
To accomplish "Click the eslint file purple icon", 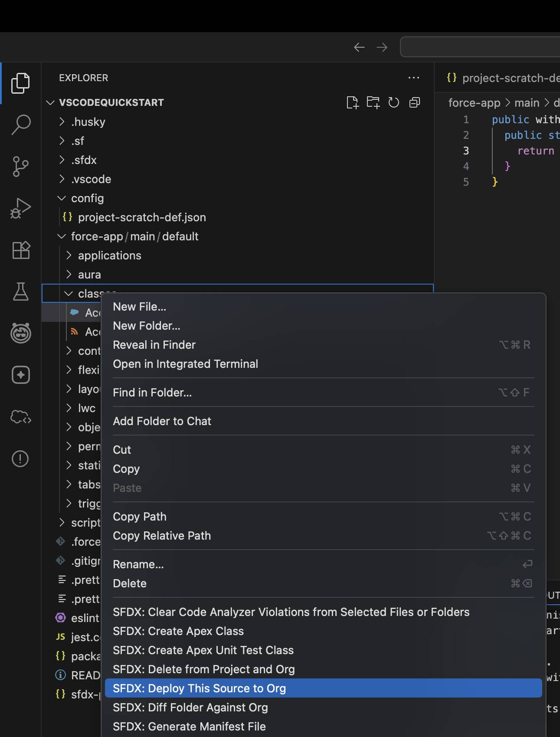I will click(x=61, y=617).
